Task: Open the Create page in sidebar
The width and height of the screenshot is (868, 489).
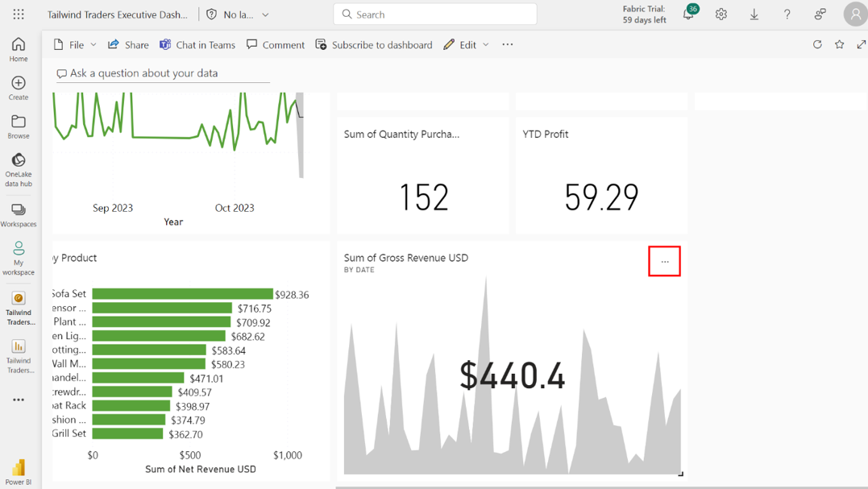Action: click(19, 88)
